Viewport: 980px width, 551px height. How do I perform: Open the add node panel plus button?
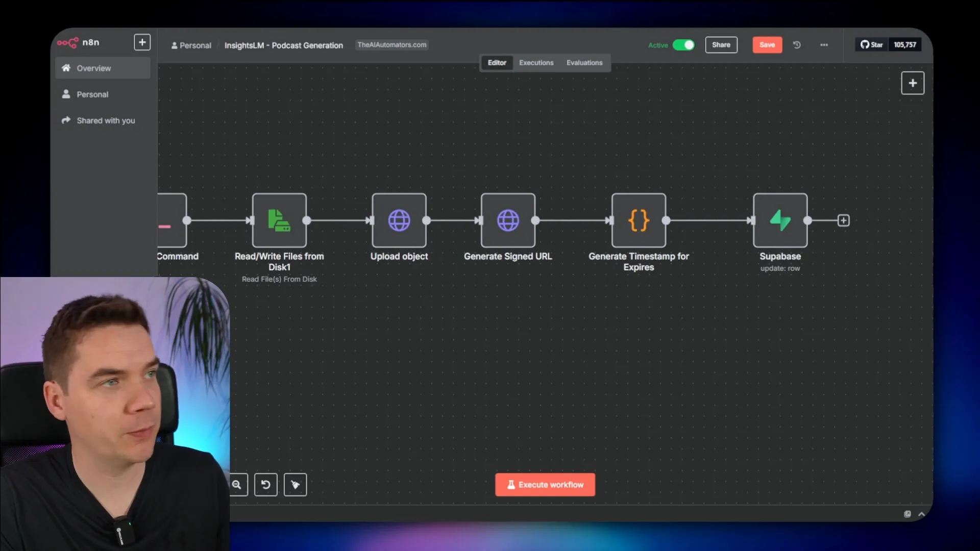point(913,83)
